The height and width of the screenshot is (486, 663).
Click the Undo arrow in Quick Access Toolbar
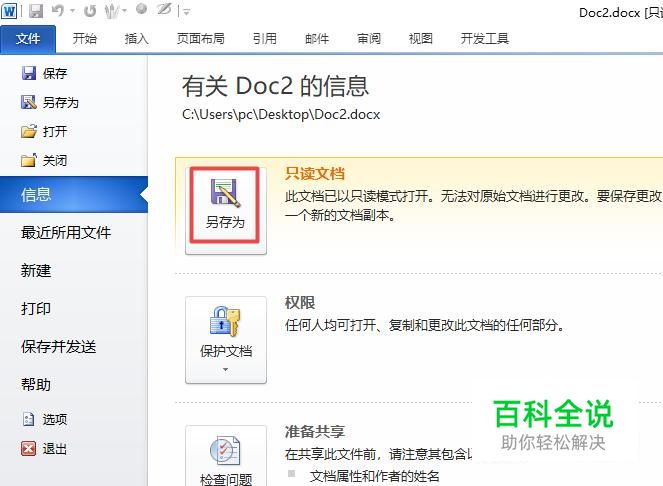58,11
